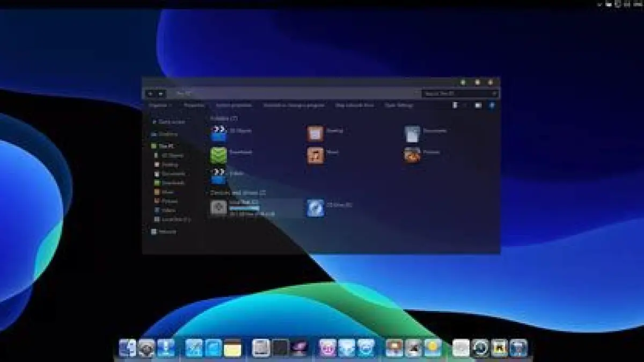Open the Documents folder icon
644x362 pixels.
(x=412, y=133)
